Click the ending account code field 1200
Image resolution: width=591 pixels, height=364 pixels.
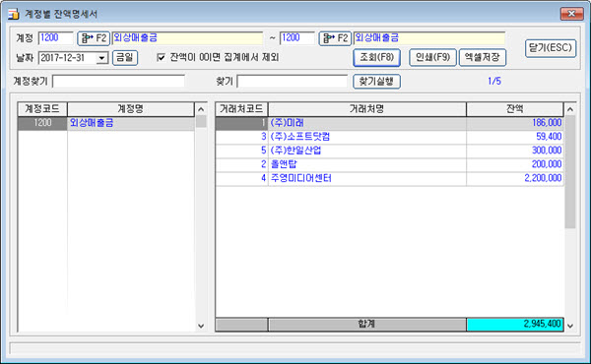point(297,38)
